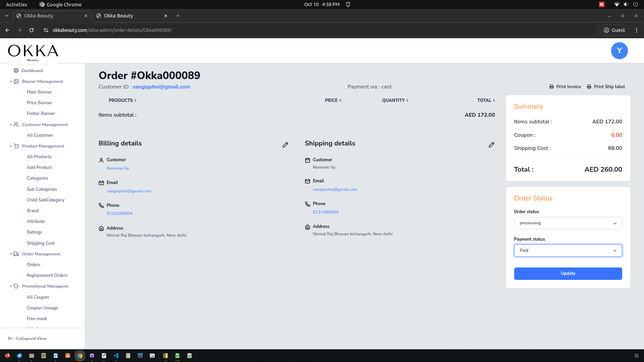Collapse the Product Management tree
The height and width of the screenshot is (362, 644).
pyautogui.click(x=11, y=146)
